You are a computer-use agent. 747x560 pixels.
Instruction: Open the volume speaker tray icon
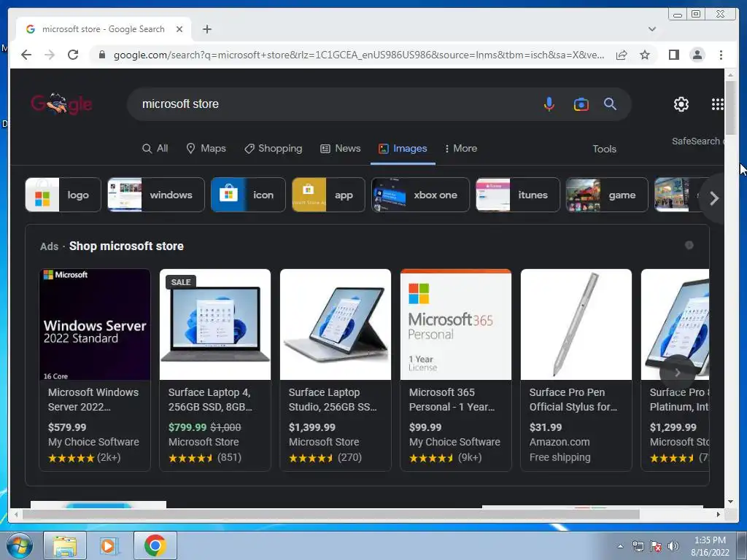pyautogui.click(x=673, y=546)
